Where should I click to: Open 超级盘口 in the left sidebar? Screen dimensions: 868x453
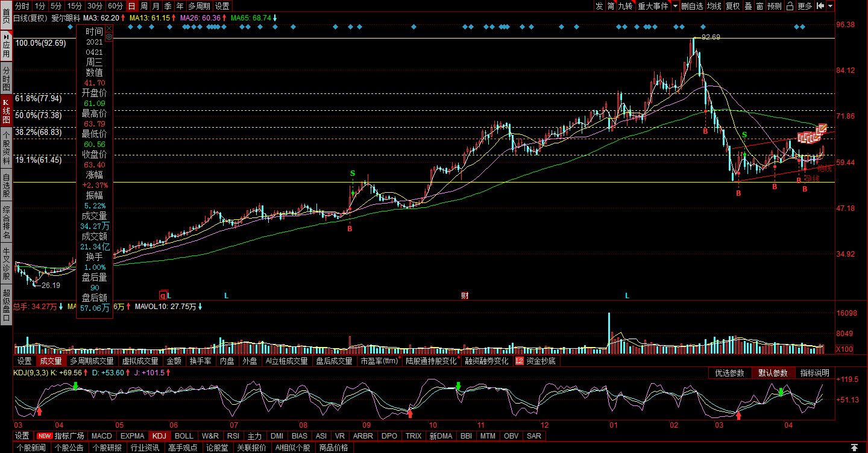[x=6, y=305]
